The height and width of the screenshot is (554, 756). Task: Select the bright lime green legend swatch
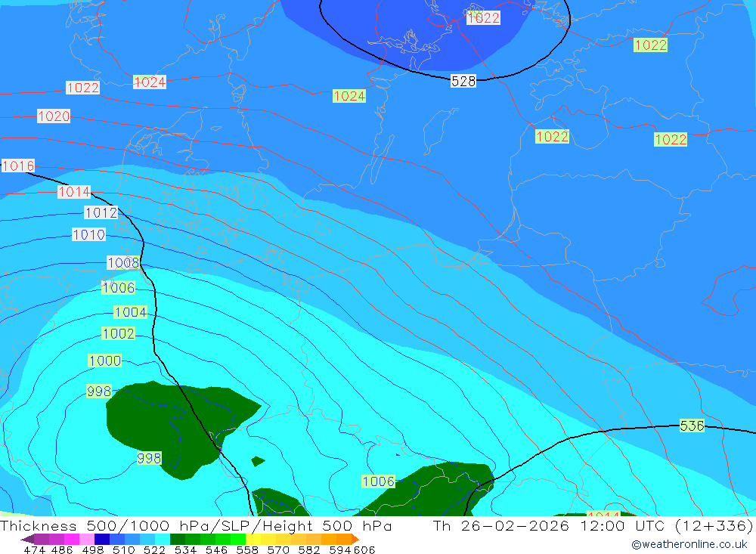pyautogui.click(x=238, y=539)
